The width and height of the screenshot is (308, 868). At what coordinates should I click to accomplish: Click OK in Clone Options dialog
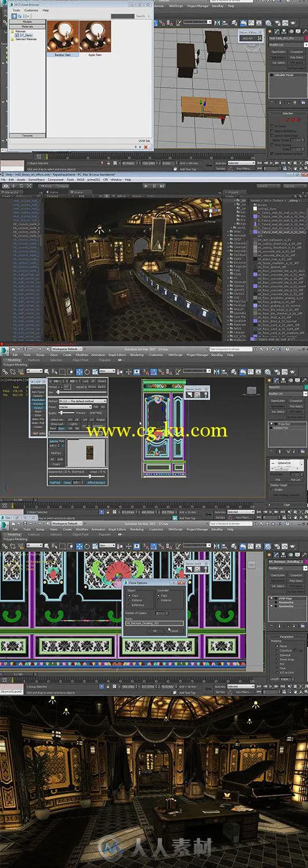click(155, 630)
